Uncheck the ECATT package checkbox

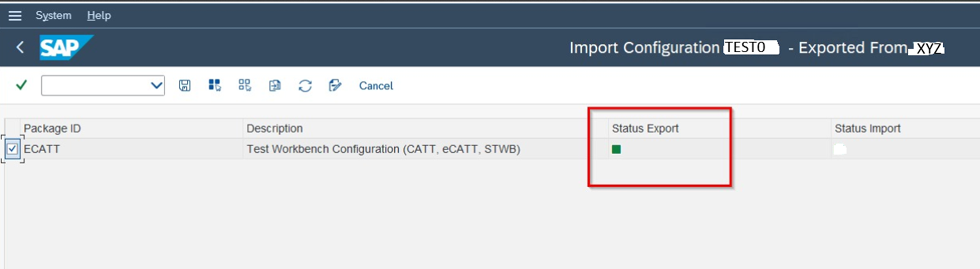tap(12, 149)
